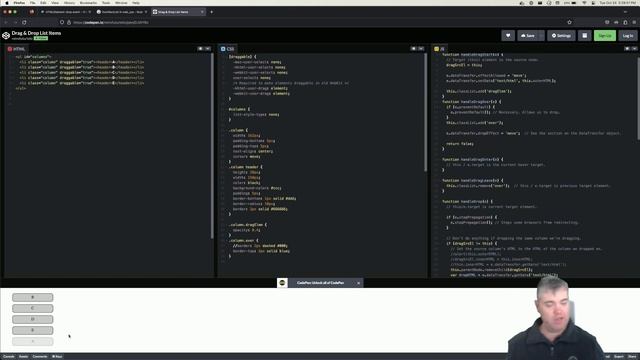Click the HTML editor vertical scrollbar
This screenshot has width=640, height=360.
(x=212, y=146)
